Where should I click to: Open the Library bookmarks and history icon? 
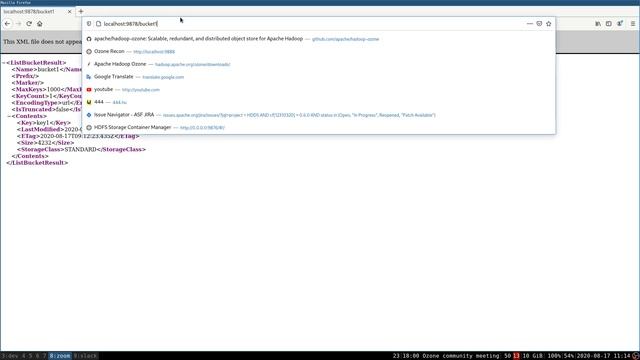[598, 24]
